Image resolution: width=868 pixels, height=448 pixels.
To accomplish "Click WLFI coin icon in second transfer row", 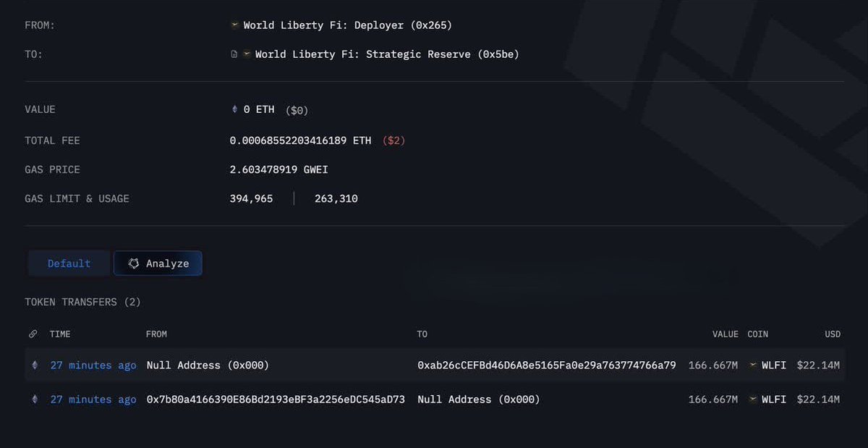I will (753, 400).
